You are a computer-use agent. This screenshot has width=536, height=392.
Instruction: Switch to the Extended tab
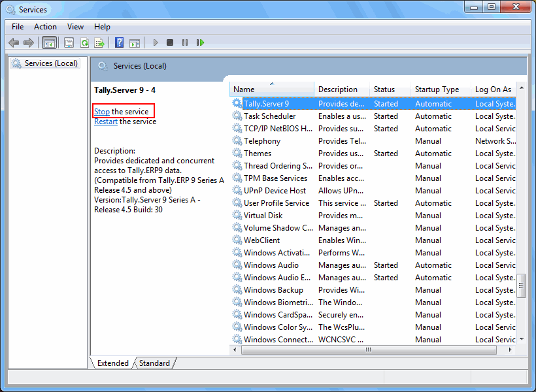coord(113,363)
